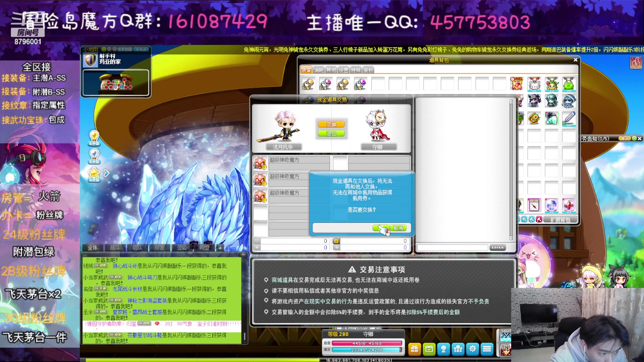Click the Shift quickslot skill icon
Viewport: 644px width, 362px height.
coord(505,335)
